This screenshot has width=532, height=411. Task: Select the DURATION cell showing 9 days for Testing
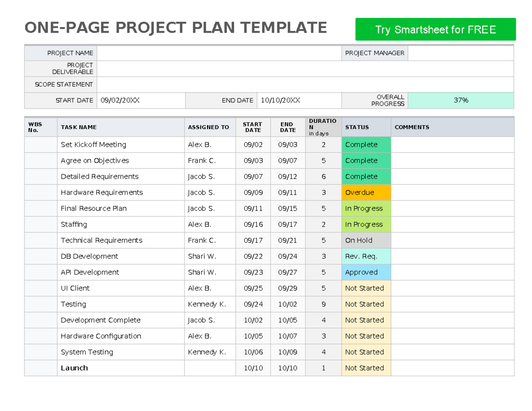[x=323, y=304]
